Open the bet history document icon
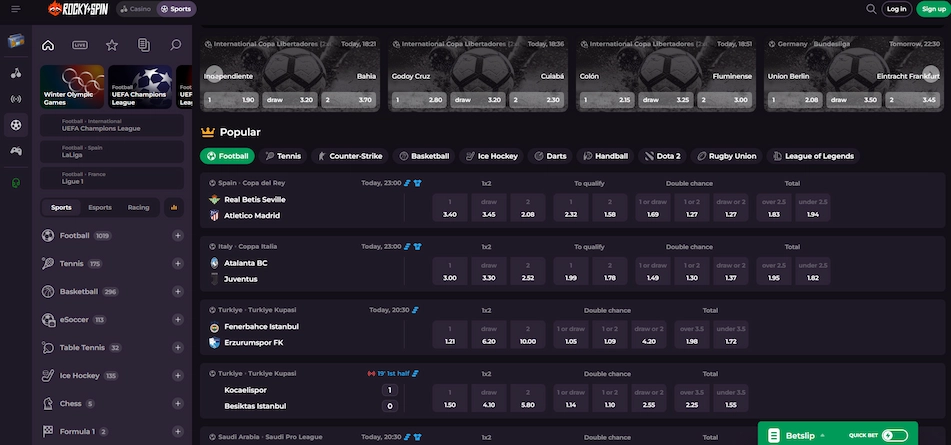 [x=144, y=45]
